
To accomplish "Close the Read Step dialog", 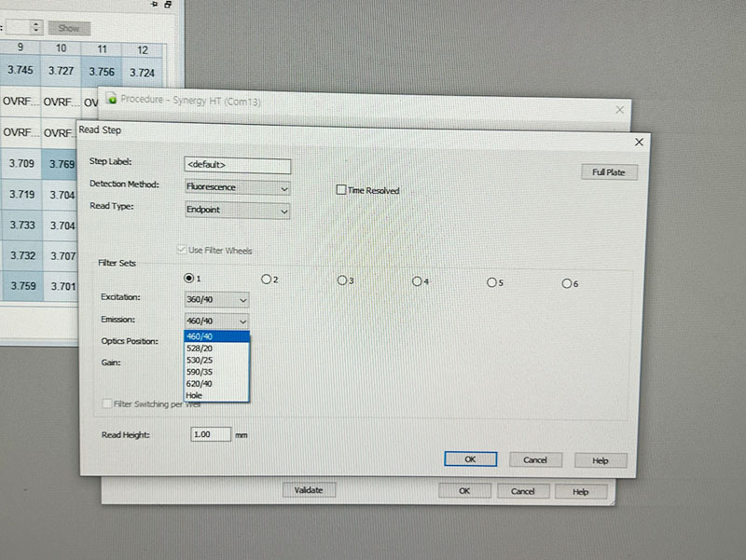I will pyautogui.click(x=639, y=142).
